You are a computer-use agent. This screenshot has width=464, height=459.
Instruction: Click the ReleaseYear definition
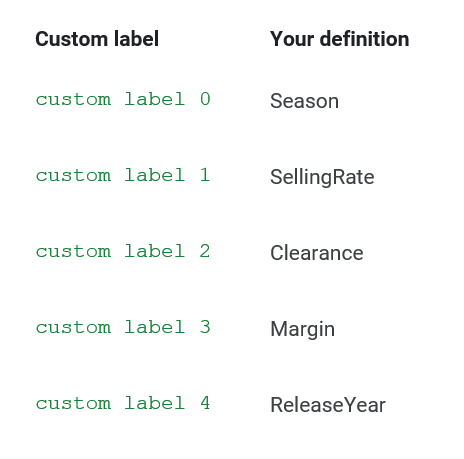click(328, 405)
